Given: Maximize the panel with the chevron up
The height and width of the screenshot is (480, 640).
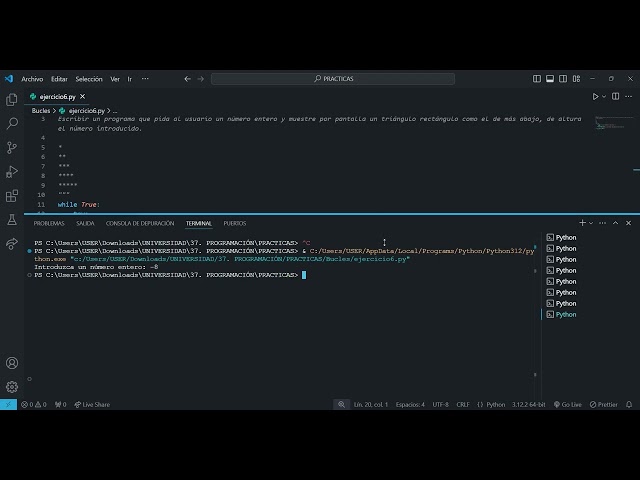Looking at the screenshot, I should point(616,223).
